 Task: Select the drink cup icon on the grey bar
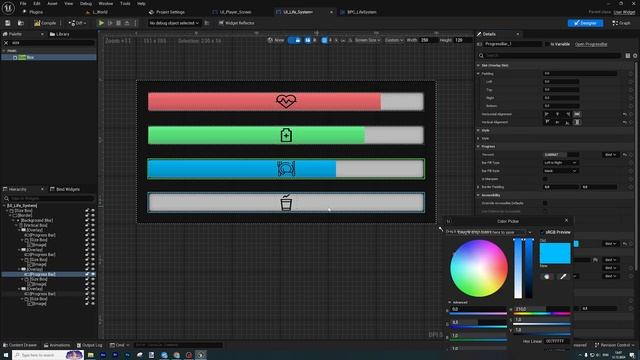(x=286, y=202)
